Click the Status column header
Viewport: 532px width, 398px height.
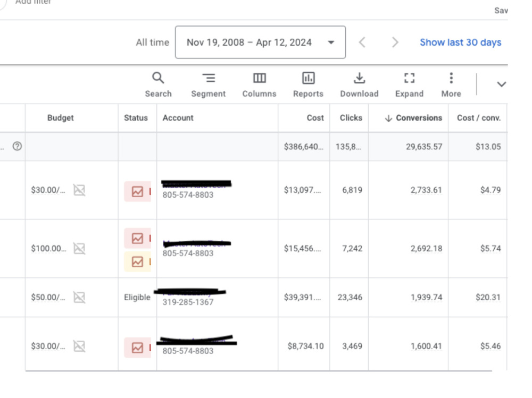[x=136, y=118]
